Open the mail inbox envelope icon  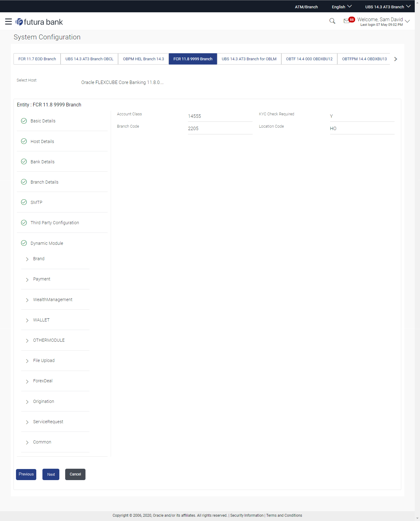(x=347, y=21)
